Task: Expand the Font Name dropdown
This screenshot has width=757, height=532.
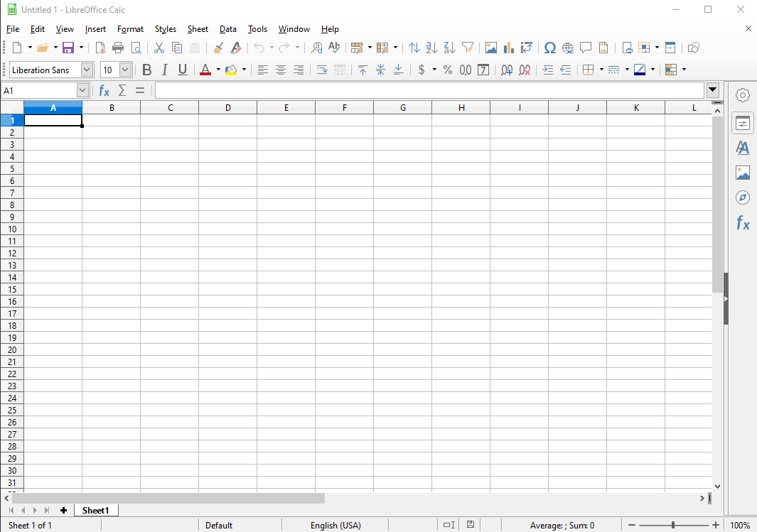Action: pos(87,70)
